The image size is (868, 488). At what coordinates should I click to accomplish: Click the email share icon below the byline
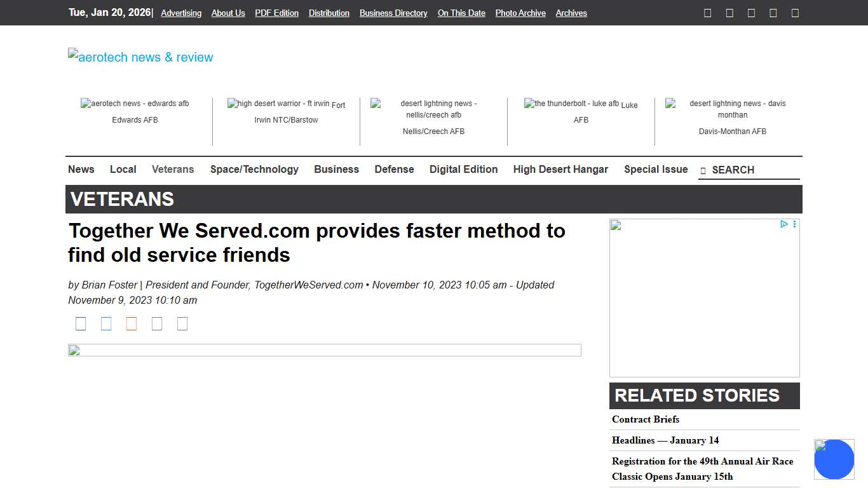point(157,323)
